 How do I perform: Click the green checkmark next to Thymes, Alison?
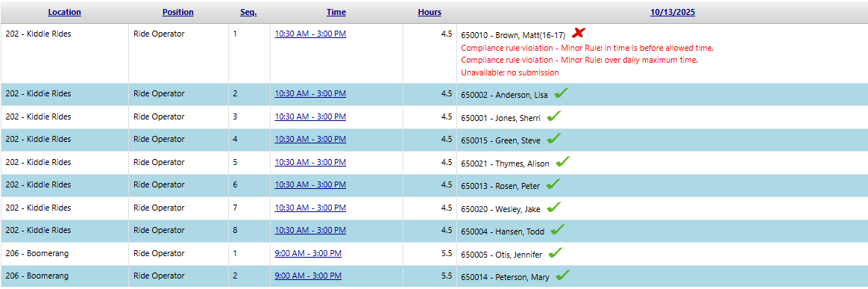tap(562, 161)
